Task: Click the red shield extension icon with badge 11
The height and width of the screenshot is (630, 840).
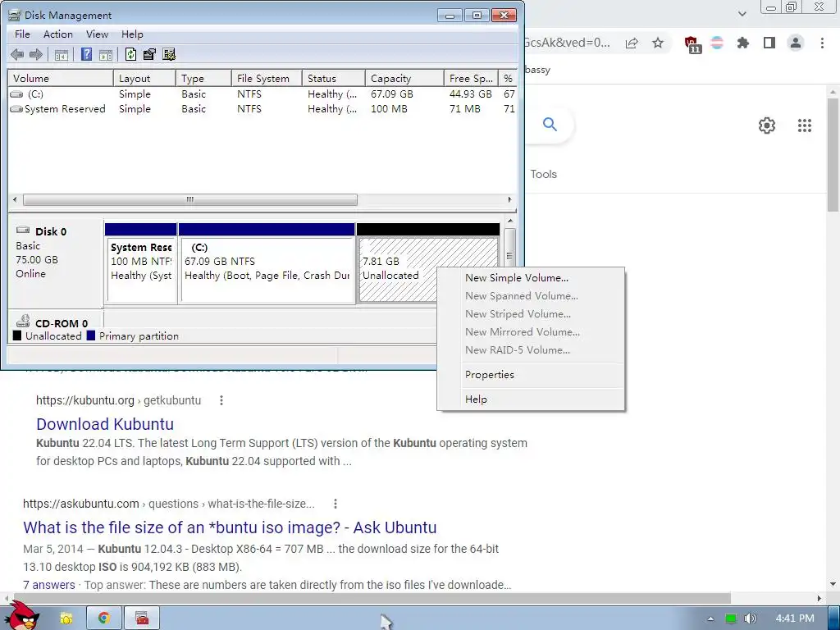Action: tap(692, 43)
